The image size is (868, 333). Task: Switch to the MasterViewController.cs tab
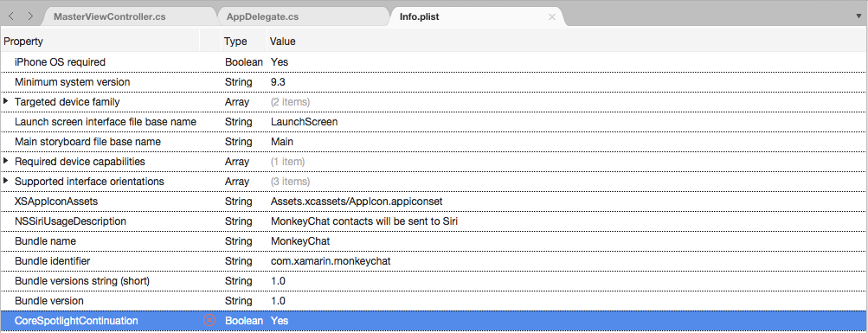click(x=110, y=16)
